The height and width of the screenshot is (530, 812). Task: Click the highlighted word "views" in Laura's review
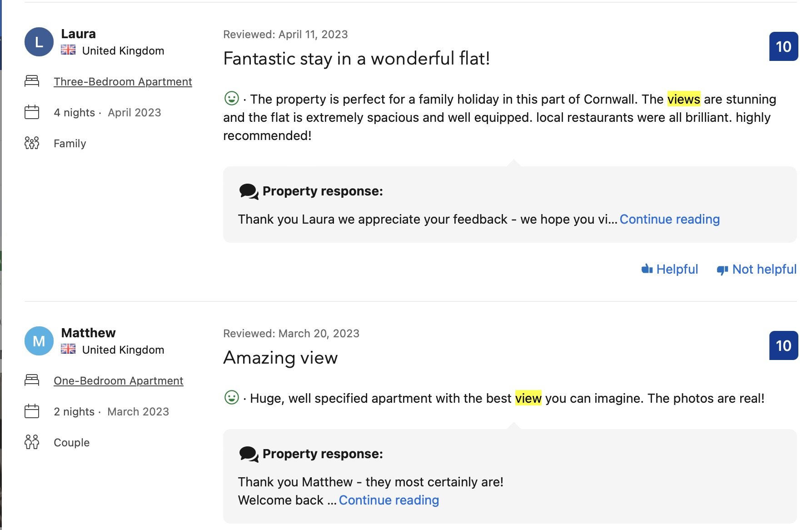683,99
